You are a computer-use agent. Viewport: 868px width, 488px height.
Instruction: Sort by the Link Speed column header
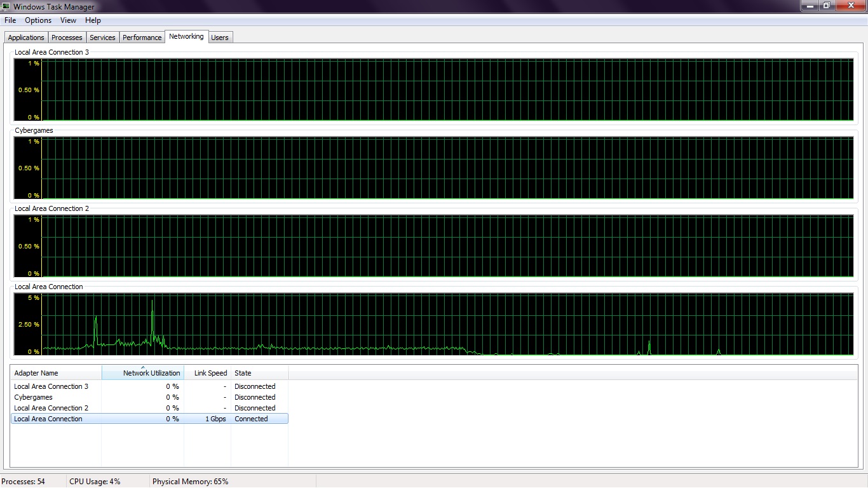click(208, 373)
